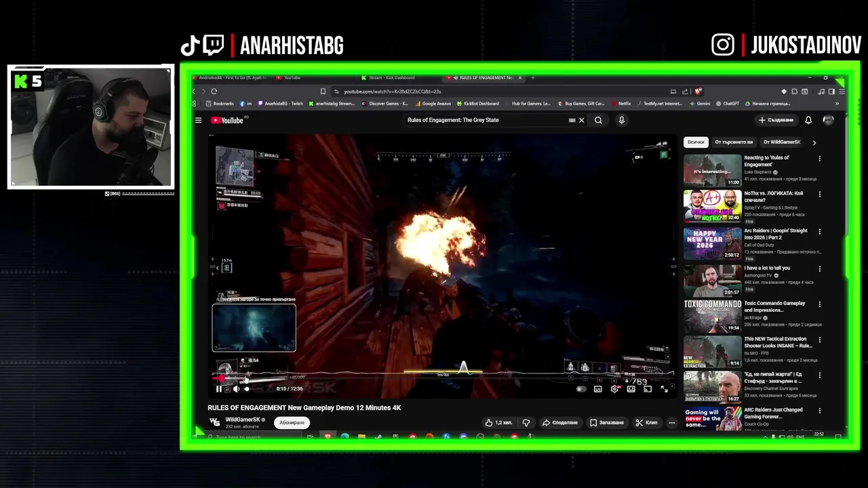
Task: Open YouTube notifications bell
Action: (x=808, y=120)
